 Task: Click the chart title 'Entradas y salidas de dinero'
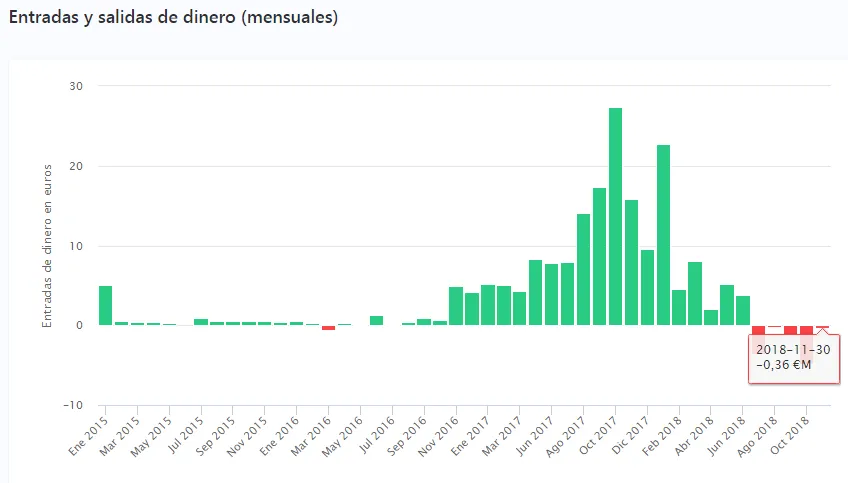(173, 18)
